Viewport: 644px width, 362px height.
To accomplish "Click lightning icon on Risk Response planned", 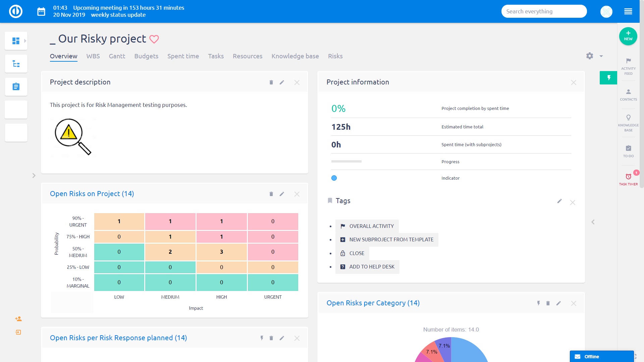I will [262, 338].
